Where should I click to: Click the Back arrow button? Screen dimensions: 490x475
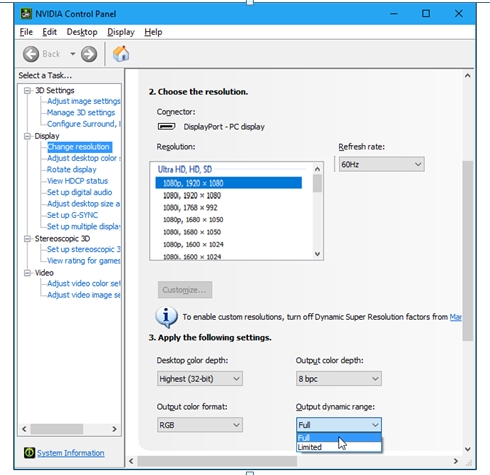[31, 54]
